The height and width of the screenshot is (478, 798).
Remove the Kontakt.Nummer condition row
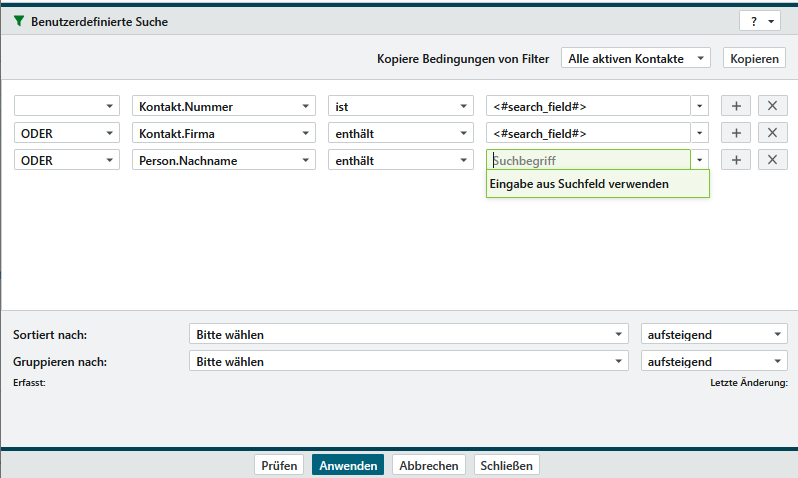(771, 106)
